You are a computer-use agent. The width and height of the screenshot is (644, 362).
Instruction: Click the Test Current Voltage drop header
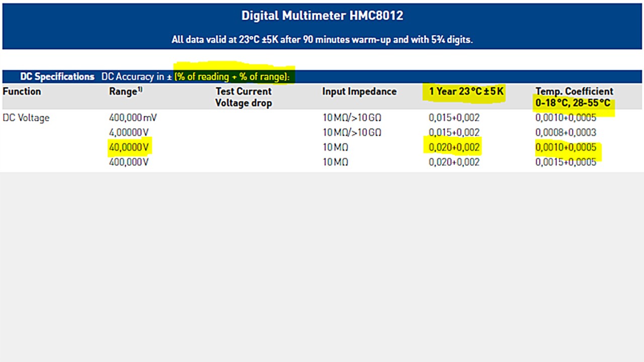244,97
